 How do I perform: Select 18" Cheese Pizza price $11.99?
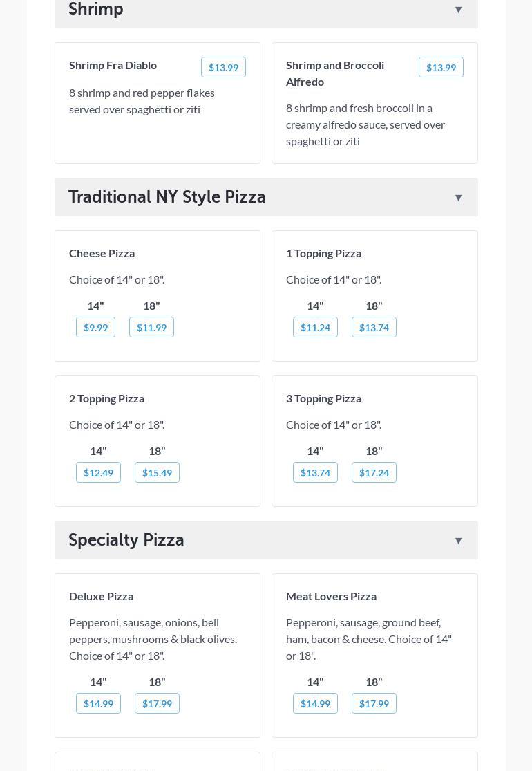(151, 327)
